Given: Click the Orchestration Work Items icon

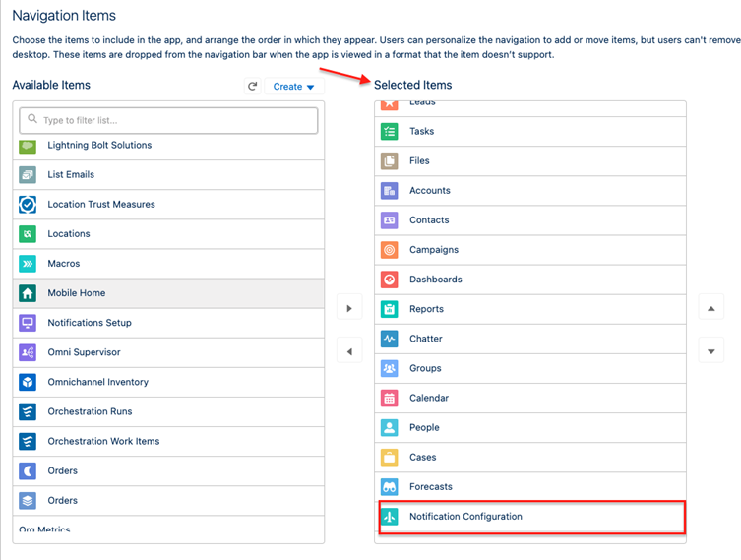Looking at the screenshot, I should [28, 441].
